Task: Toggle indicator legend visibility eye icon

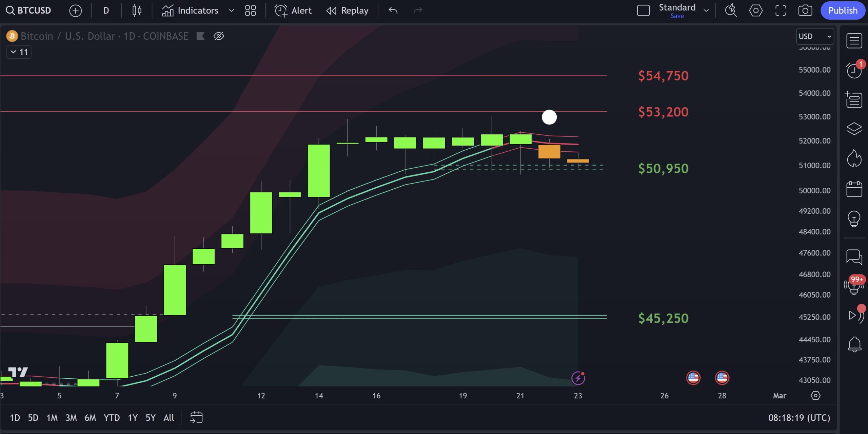Action: (x=219, y=36)
